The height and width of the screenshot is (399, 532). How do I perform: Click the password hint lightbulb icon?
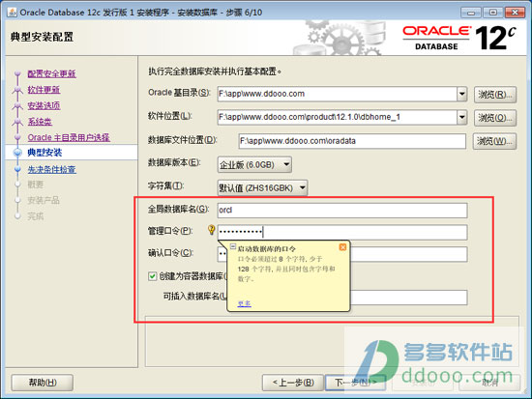click(x=211, y=230)
